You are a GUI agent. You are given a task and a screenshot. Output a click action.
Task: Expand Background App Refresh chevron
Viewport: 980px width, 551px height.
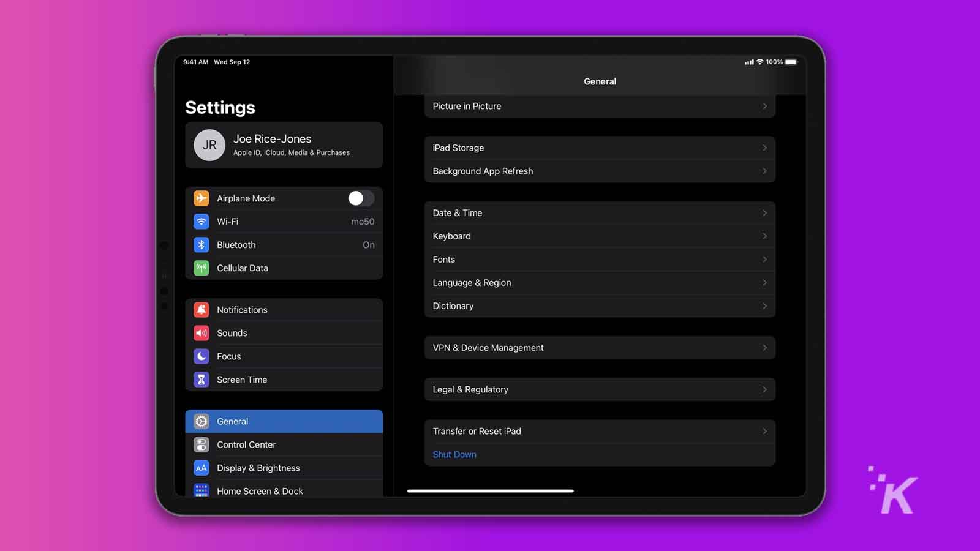(764, 171)
